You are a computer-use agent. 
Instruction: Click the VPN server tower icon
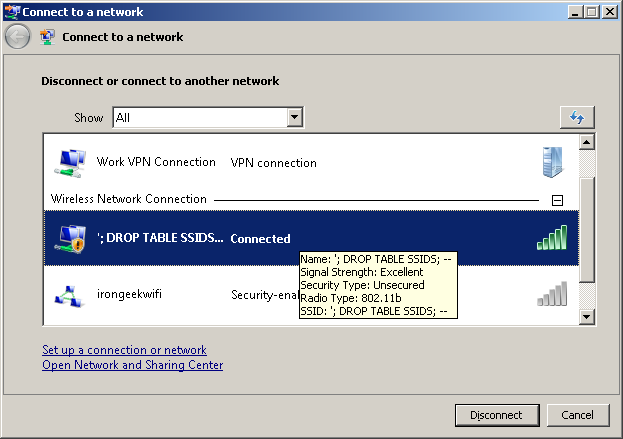click(x=553, y=162)
